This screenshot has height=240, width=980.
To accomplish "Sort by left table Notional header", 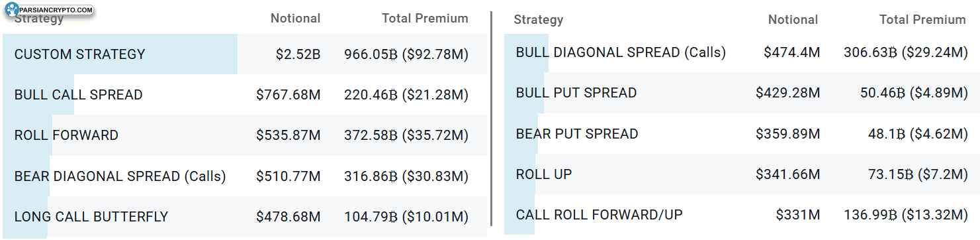I will tap(295, 19).
